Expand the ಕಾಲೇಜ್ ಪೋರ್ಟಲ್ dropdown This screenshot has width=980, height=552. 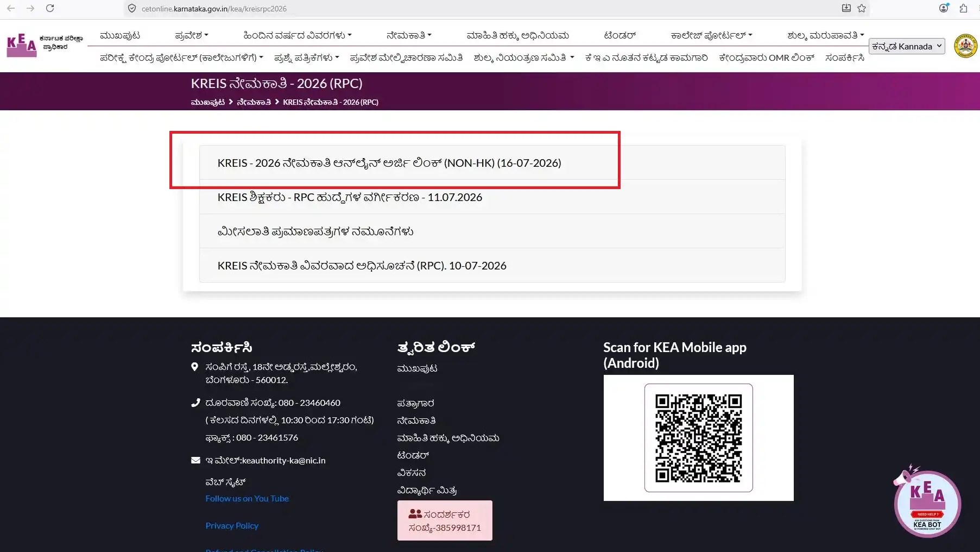[x=711, y=35]
